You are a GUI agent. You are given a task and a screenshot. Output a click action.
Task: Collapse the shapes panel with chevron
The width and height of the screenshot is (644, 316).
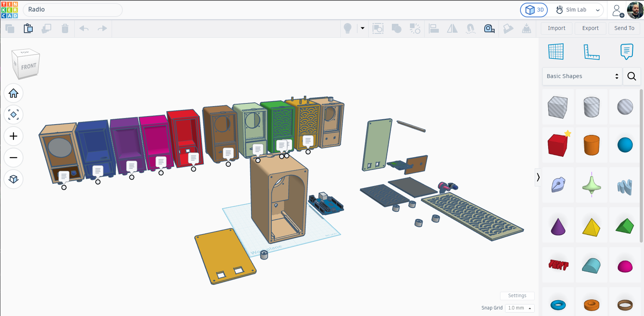[538, 177]
